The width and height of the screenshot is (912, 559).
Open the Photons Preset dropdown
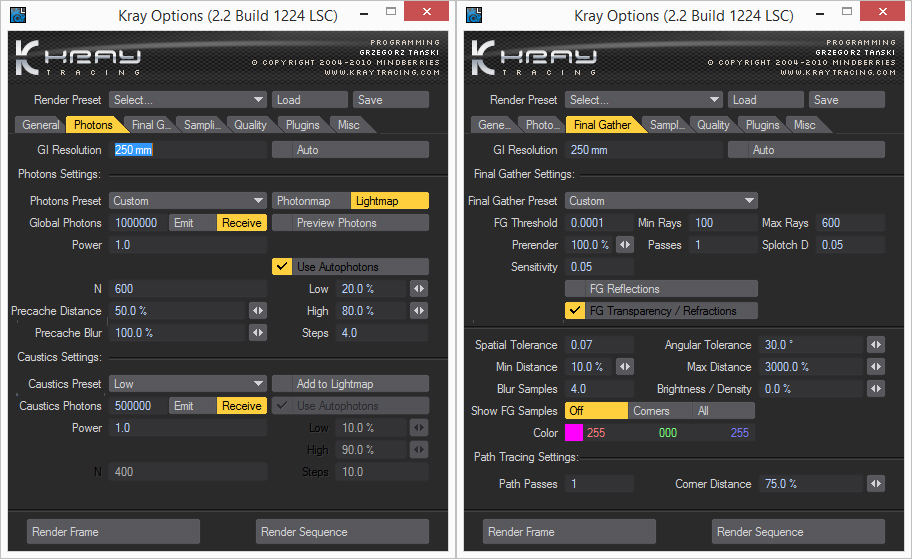(187, 201)
